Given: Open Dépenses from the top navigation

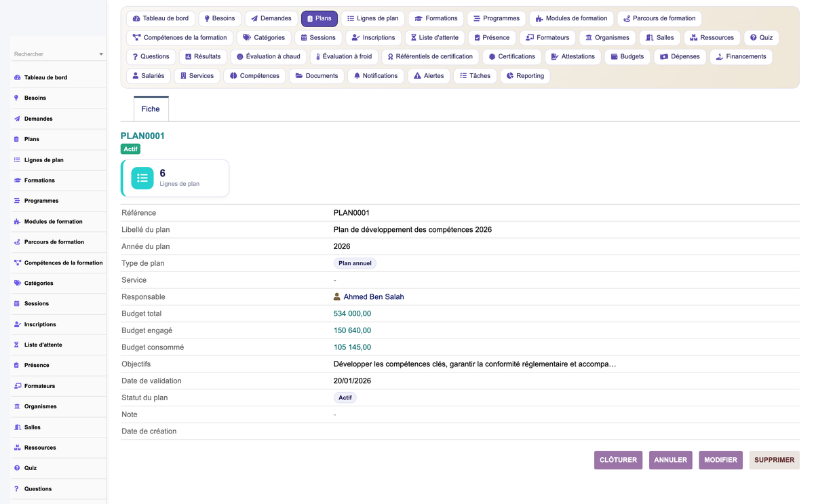Looking at the screenshot, I should tap(680, 56).
